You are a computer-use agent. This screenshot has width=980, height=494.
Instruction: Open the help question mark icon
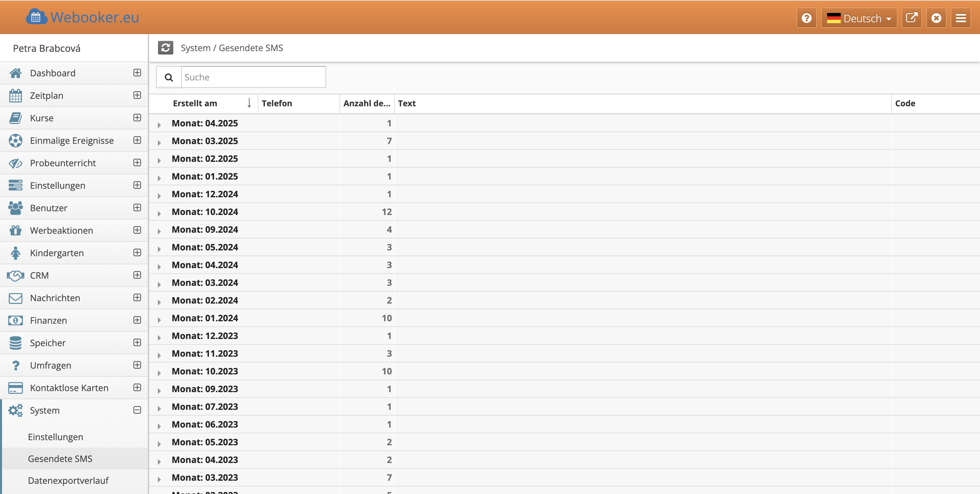click(x=806, y=18)
